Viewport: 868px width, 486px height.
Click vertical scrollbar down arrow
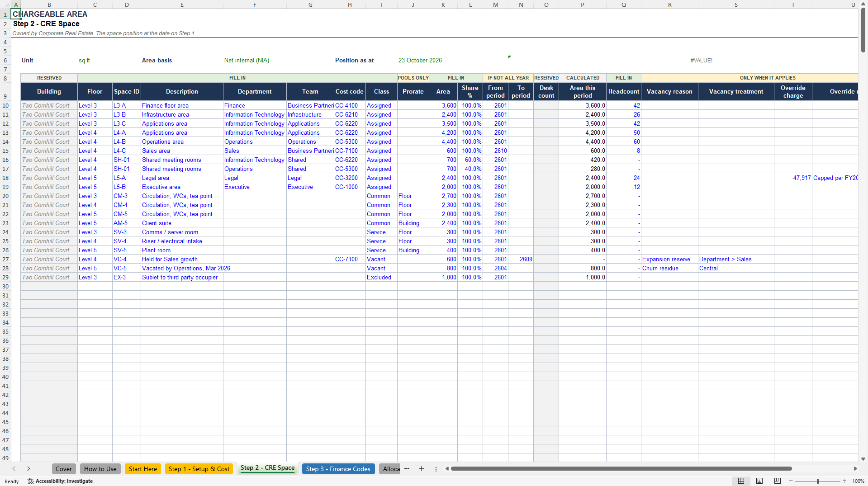click(863, 459)
